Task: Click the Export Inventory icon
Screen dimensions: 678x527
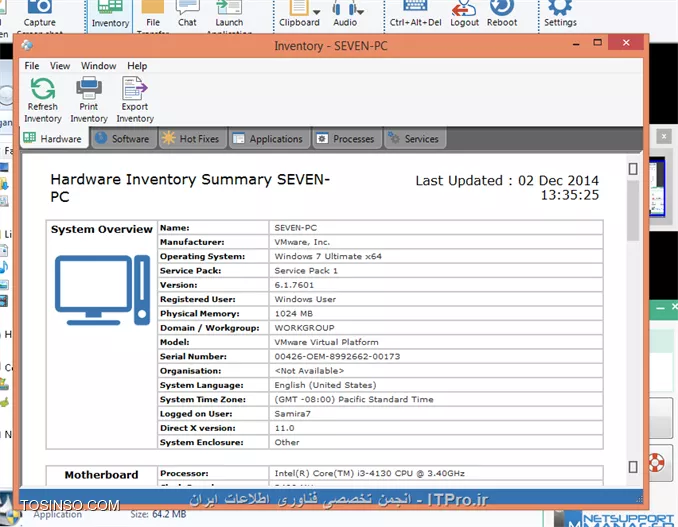Action: tap(134, 88)
